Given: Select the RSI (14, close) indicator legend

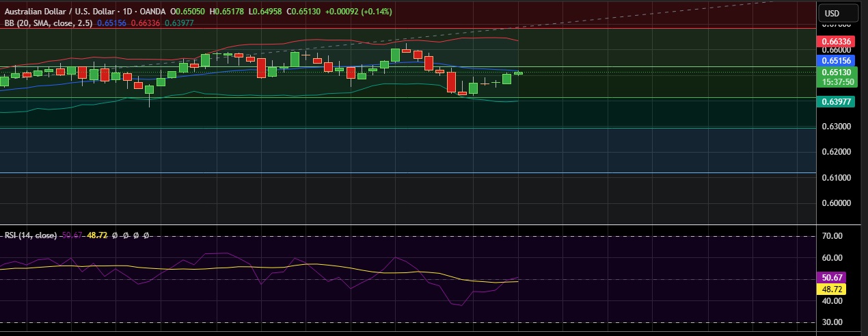Looking at the screenshot, I should 30,235.
